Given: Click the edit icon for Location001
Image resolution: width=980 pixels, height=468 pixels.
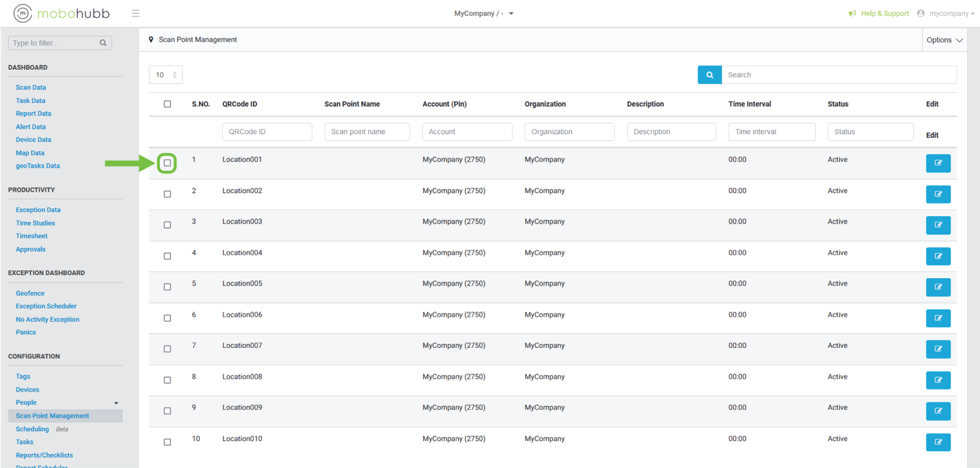Looking at the screenshot, I should pos(938,164).
